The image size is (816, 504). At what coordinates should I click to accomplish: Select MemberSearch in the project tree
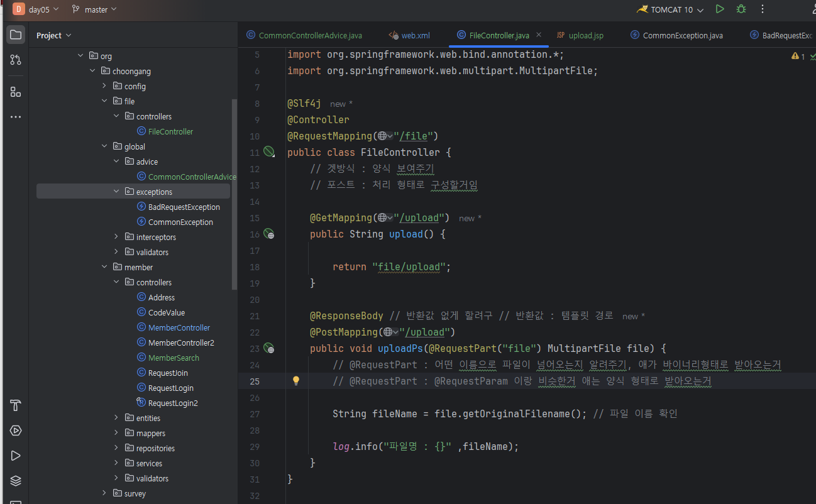(168, 358)
